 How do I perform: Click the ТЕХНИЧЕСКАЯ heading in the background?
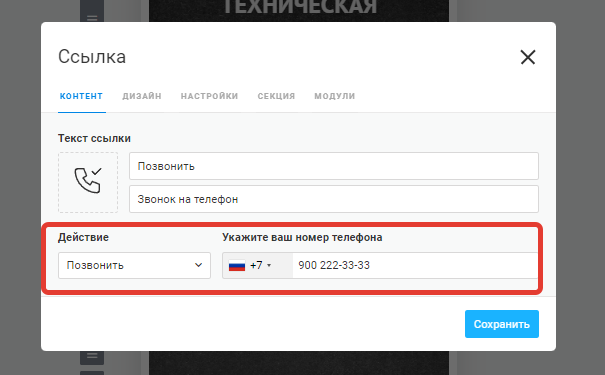pyautogui.click(x=300, y=8)
